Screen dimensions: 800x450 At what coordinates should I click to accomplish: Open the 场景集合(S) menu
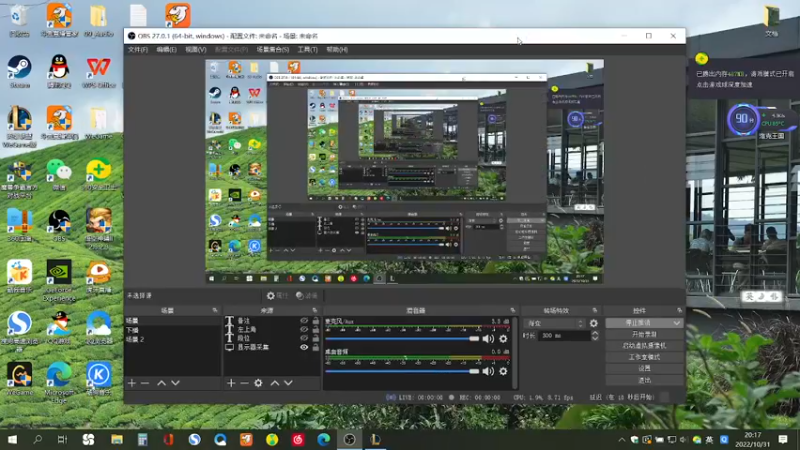pyautogui.click(x=272, y=49)
